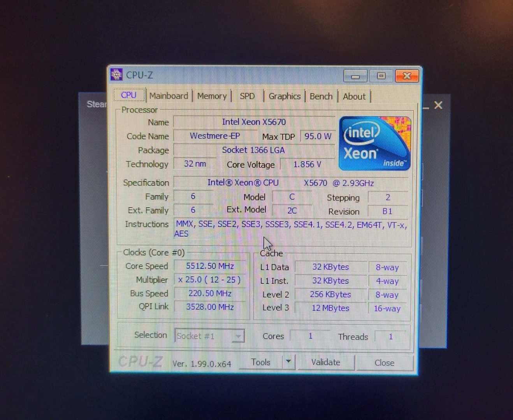The height and width of the screenshot is (420, 513).
Task: Open the Socket #1 selection dropdown
Action: click(209, 336)
